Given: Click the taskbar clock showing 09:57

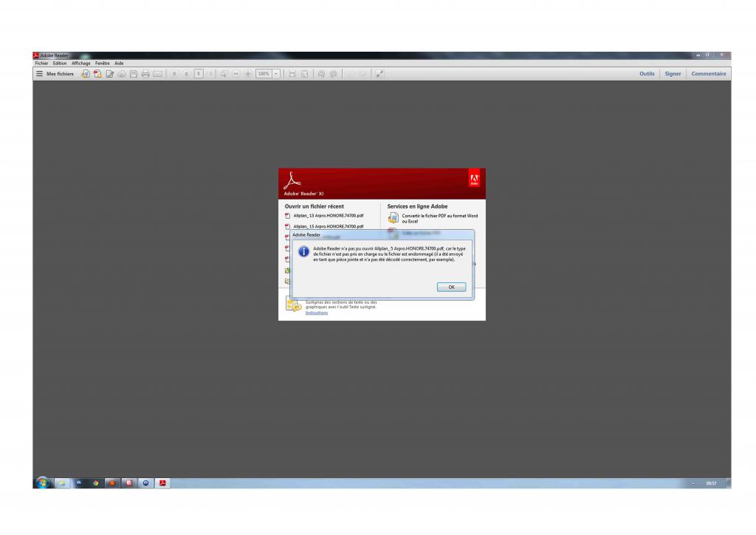Looking at the screenshot, I should (x=711, y=483).
